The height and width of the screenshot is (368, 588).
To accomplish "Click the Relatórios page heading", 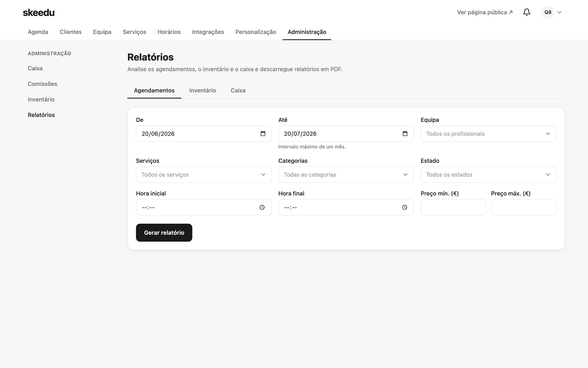I will point(150,57).
